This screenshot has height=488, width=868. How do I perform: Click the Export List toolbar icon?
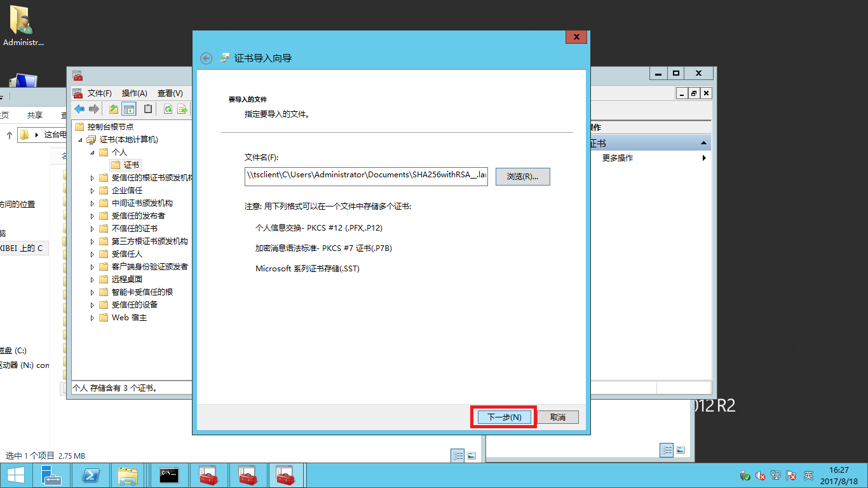point(182,109)
